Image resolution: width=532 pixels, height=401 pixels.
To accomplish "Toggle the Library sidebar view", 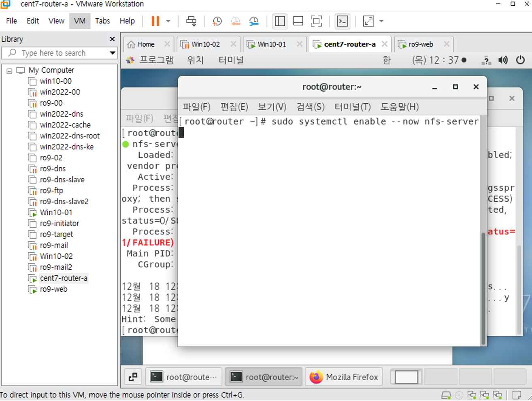I will pyautogui.click(x=280, y=21).
